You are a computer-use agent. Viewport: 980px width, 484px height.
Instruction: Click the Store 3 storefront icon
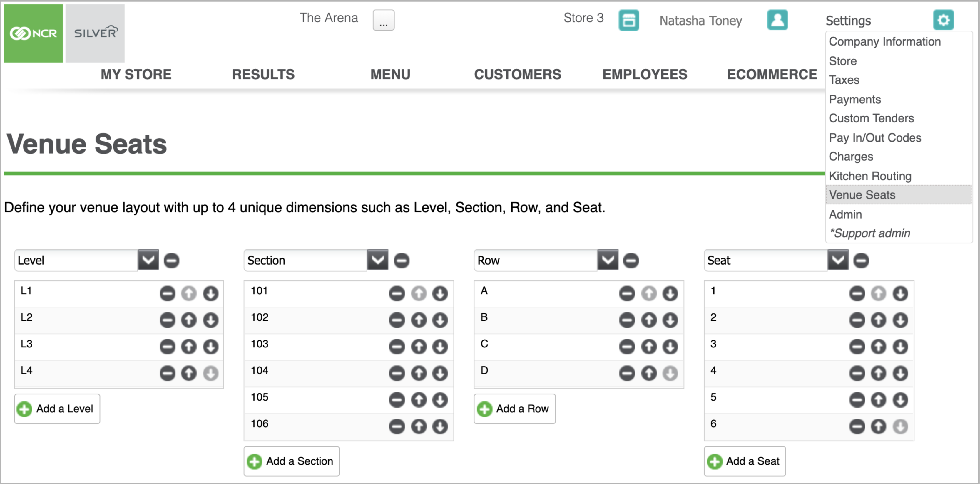(x=628, y=20)
